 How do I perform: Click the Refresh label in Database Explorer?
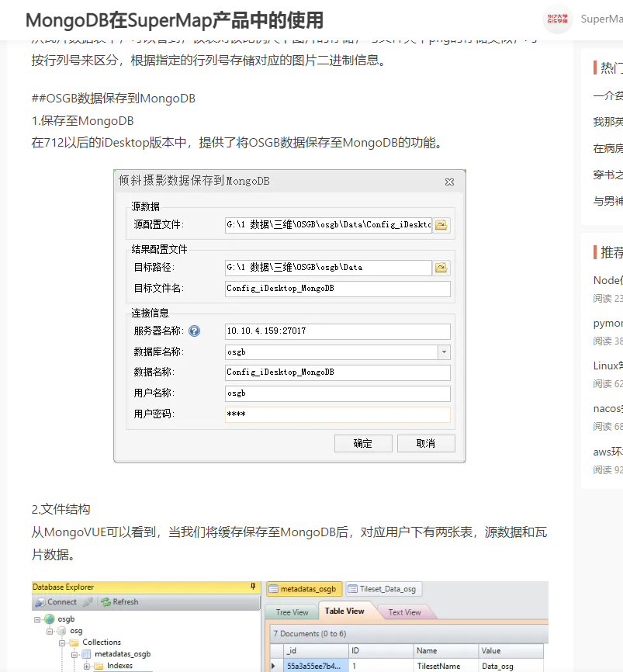pos(126,601)
